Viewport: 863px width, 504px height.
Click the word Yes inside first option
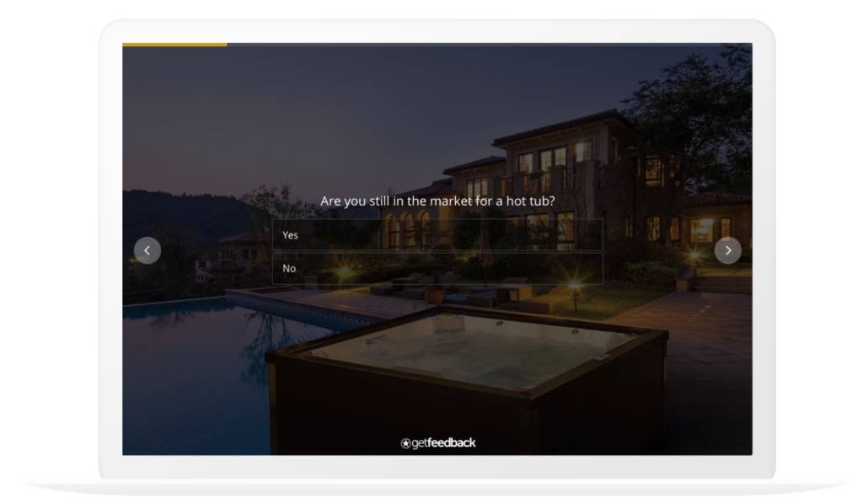pyautogui.click(x=290, y=235)
